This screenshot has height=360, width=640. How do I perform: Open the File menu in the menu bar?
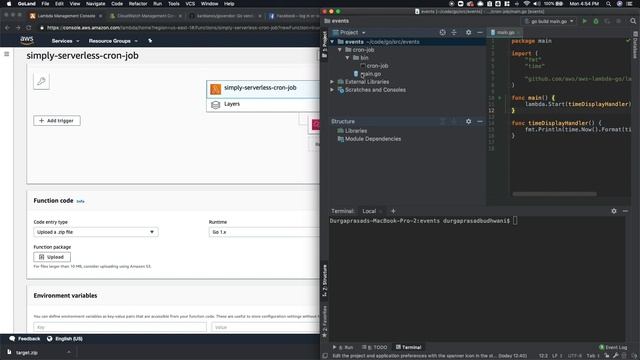click(x=45, y=4)
